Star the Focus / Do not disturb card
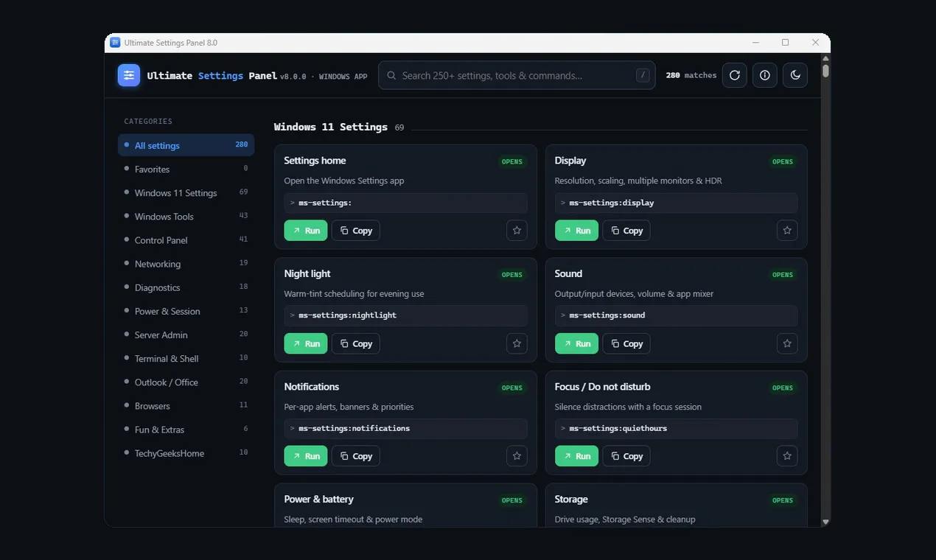The height and width of the screenshot is (560, 936). coord(787,456)
